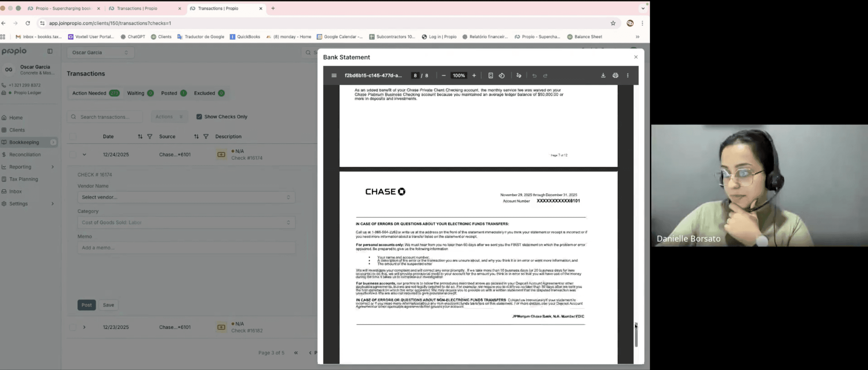Viewport: 868px width, 370px height.
Task: Click the Save button
Action: tap(108, 305)
